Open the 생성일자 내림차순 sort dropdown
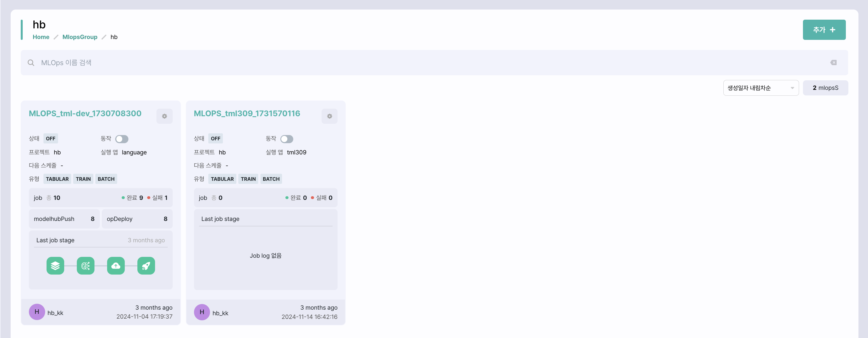This screenshot has height=338, width=868. [x=761, y=88]
